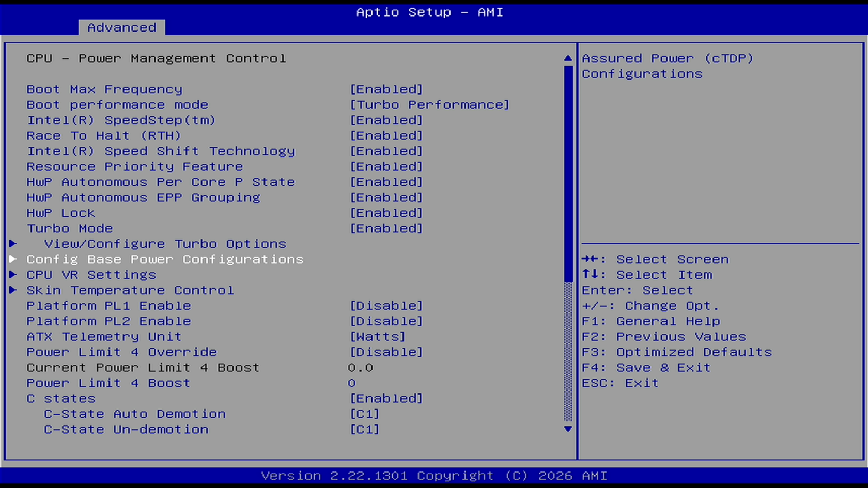Select Intel(R) Speed Shift Technology

[161, 151]
